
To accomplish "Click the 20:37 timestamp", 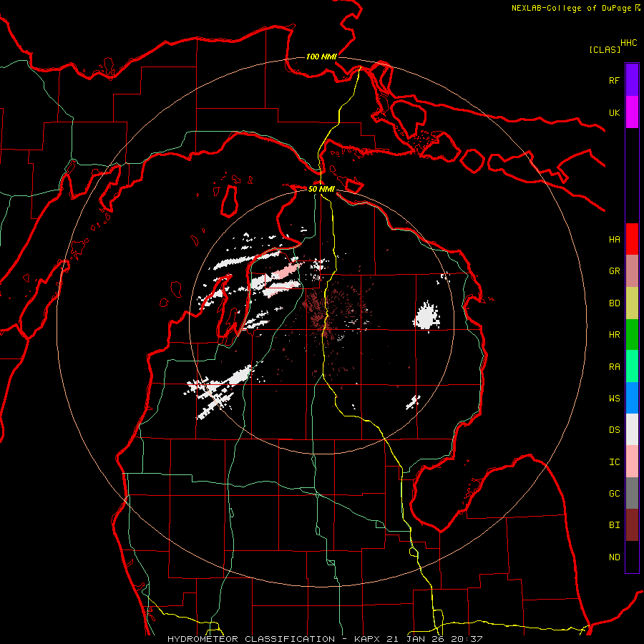I will click(466, 639).
